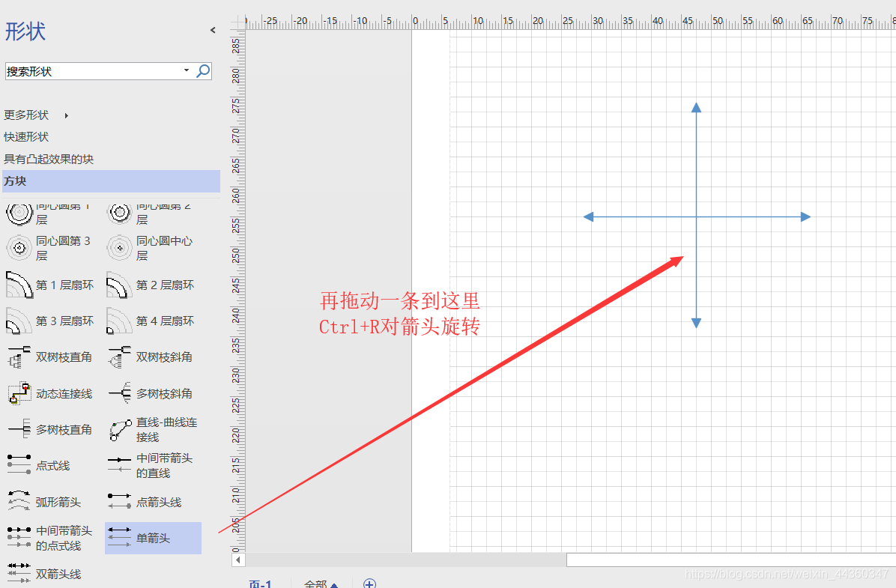This screenshot has height=588, width=896.
Task: Select the 弧形箭头 shape icon
Action: (x=19, y=501)
